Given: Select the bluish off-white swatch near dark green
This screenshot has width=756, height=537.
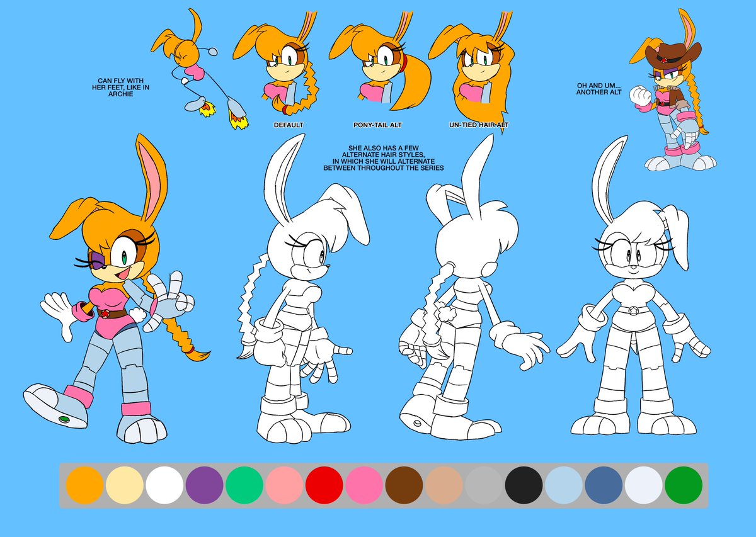Looking at the screenshot, I should click(x=644, y=485).
